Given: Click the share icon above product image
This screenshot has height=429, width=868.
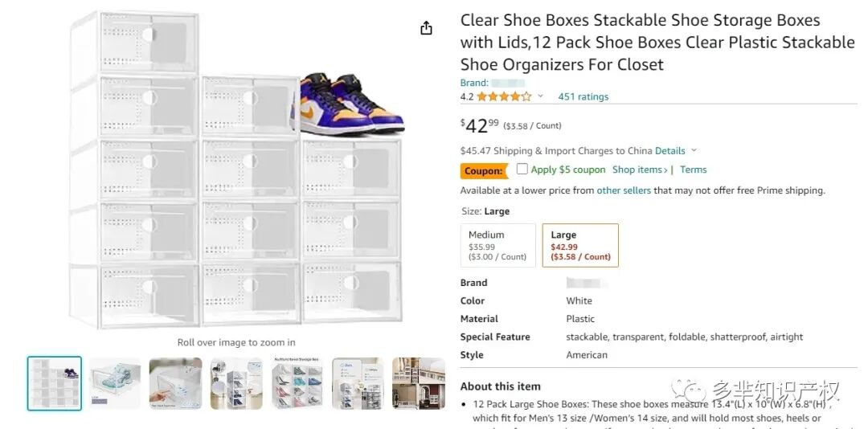Looking at the screenshot, I should [x=426, y=28].
